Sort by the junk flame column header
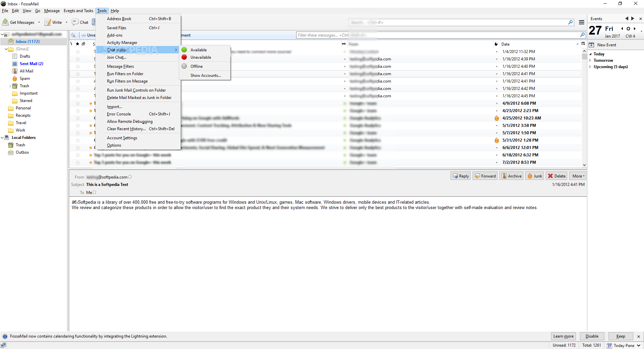Viewport: 644px width, 349px height. 496,44
